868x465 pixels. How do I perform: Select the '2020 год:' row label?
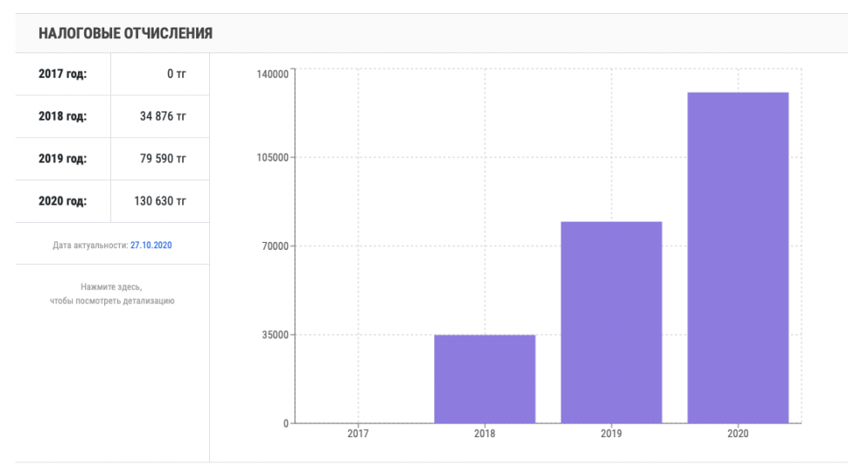click(x=62, y=201)
